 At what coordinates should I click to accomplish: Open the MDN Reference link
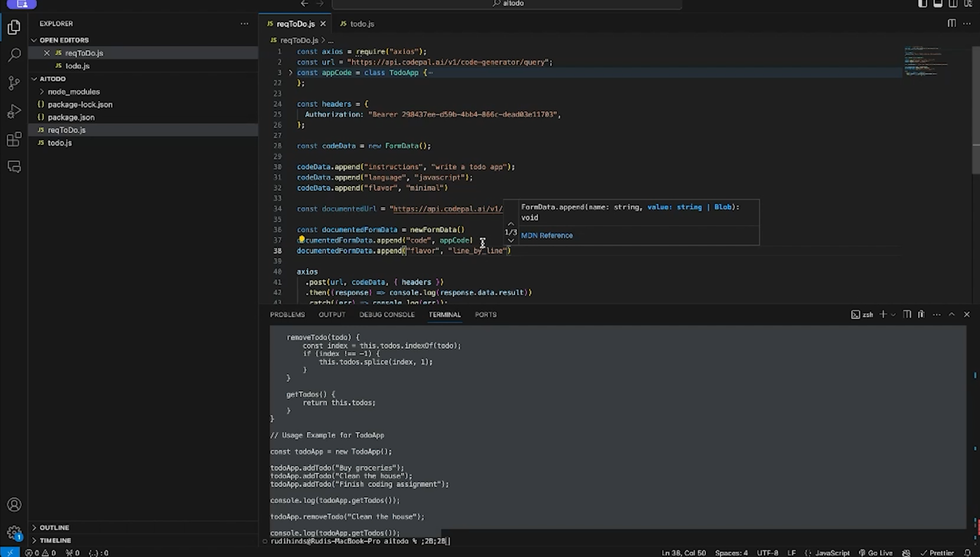click(x=546, y=236)
